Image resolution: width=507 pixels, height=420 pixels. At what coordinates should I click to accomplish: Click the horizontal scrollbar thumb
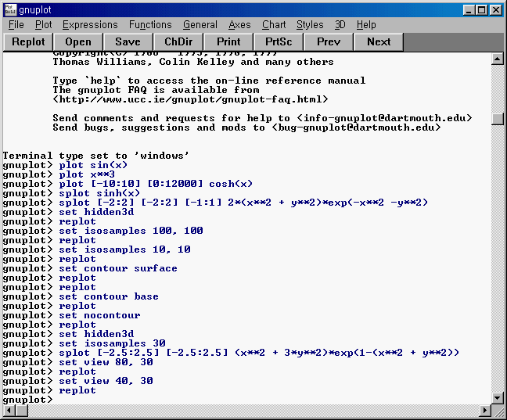click(22, 411)
